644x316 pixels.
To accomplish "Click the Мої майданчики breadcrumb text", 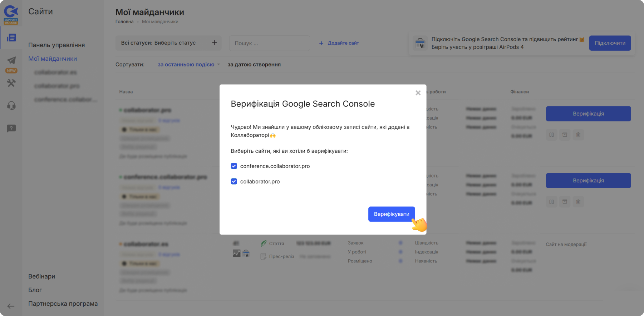I will [160, 22].
